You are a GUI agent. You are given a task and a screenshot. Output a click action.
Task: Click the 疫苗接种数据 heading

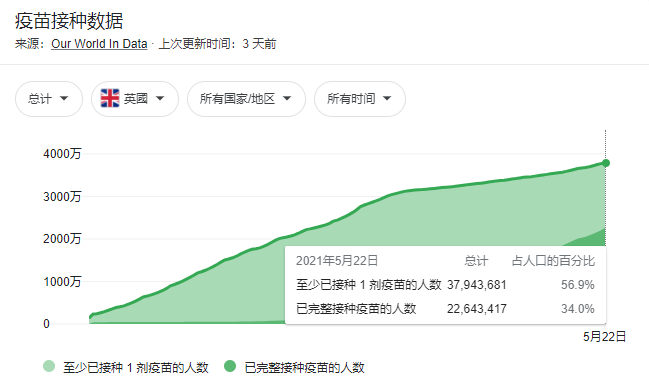click(69, 21)
